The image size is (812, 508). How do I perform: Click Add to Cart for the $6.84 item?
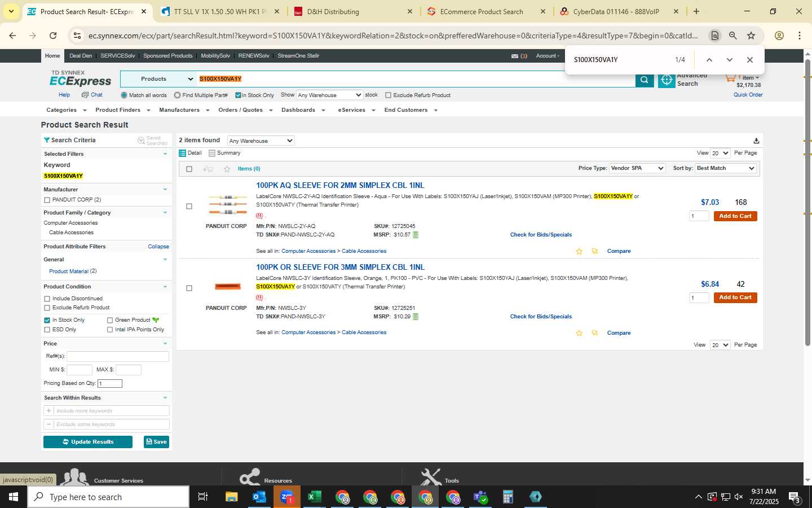(x=735, y=297)
